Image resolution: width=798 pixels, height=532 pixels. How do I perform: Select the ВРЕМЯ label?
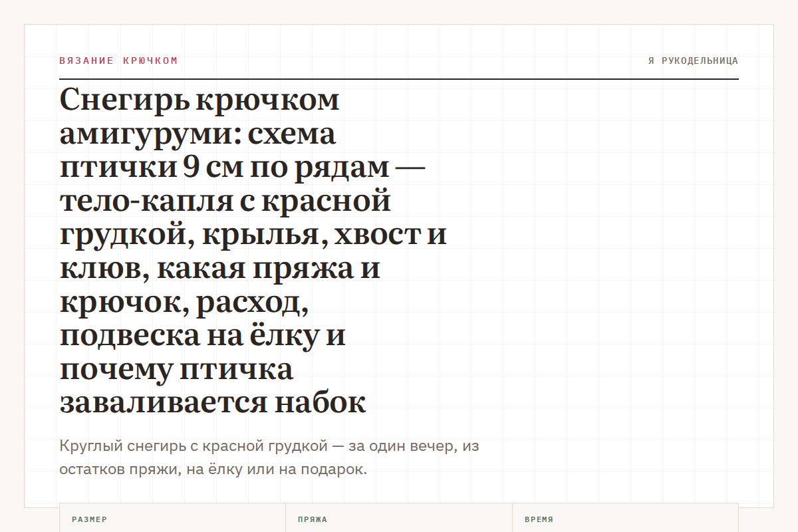[539, 519]
